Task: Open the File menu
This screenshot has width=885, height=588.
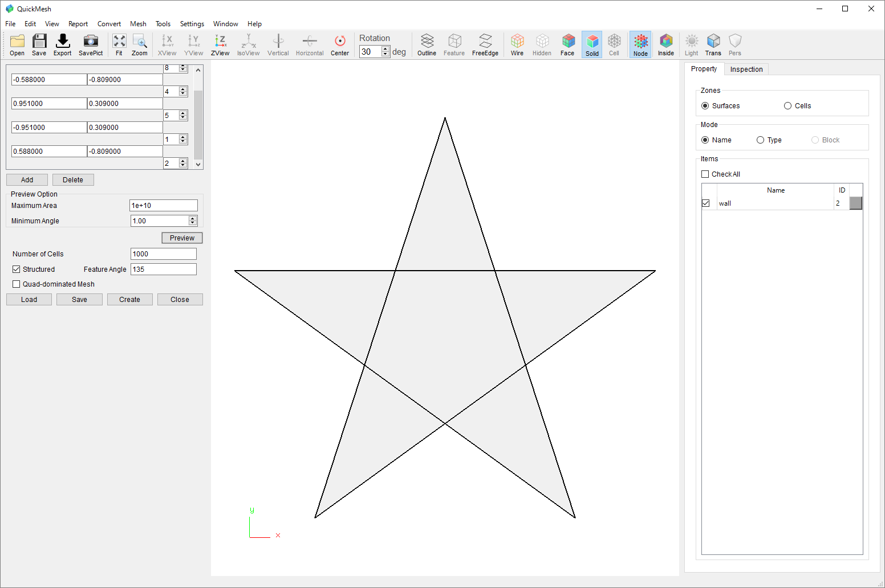Action: click(x=10, y=24)
